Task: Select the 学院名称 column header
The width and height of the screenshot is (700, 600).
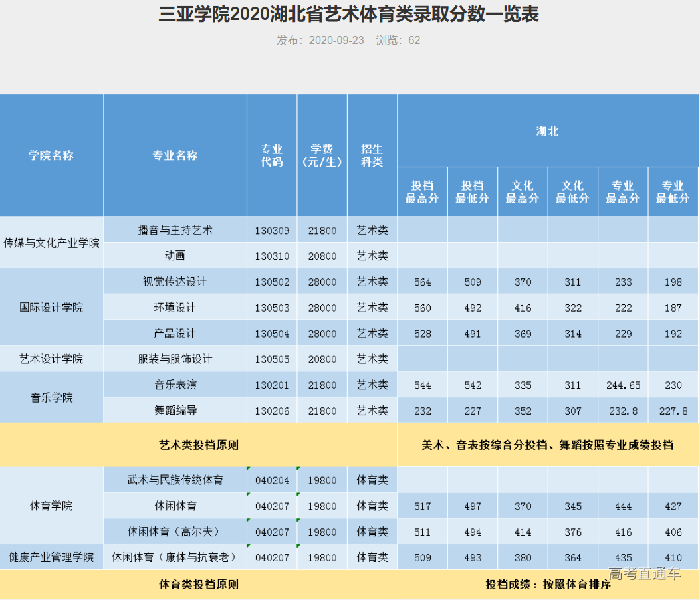Action: pyautogui.click(x=51, y=155)
